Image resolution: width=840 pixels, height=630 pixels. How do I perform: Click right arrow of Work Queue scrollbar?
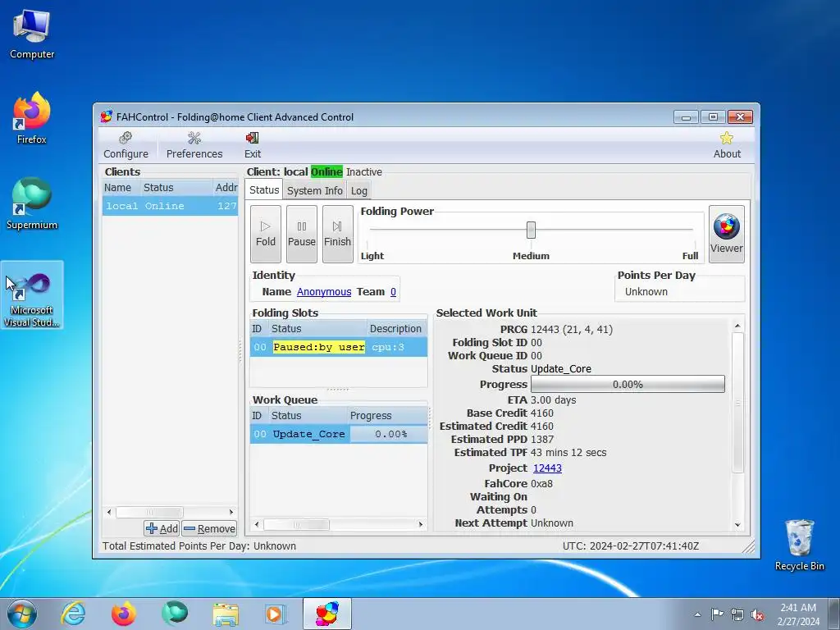[x=421, y=524]
